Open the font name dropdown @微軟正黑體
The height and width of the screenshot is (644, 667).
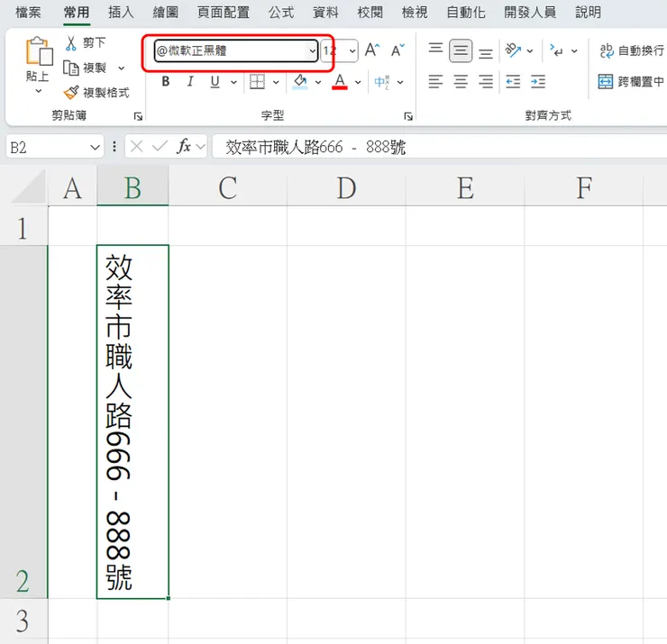click(x=312, y=51)
